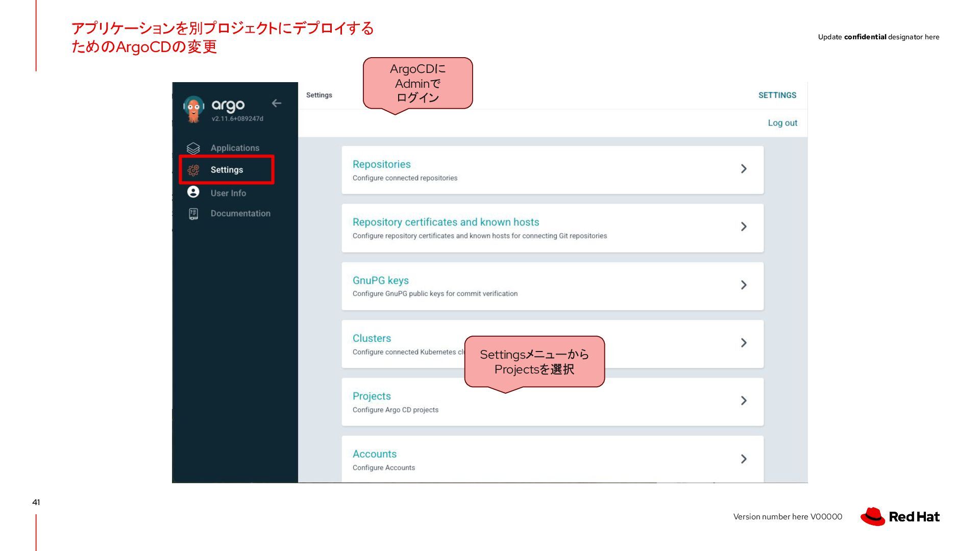Click the Applications layers icon

pyautogui.click(x=193, y=148)
